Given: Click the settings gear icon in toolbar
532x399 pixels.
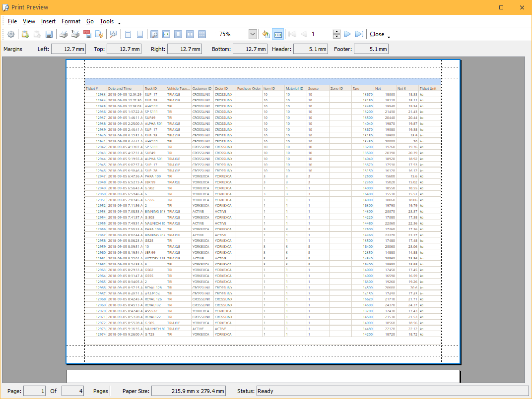Looking at the screenshot, I should point(11,34).
